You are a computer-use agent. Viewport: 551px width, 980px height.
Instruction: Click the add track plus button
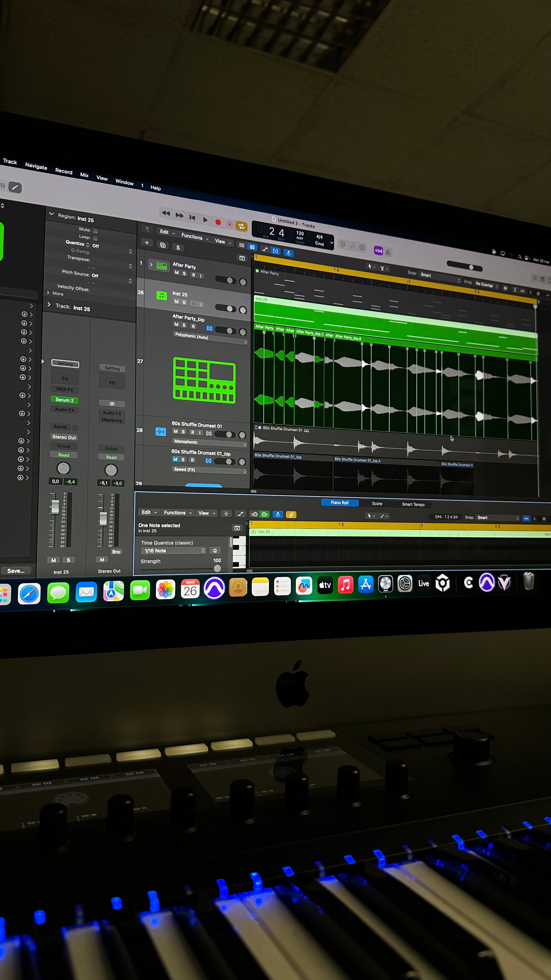(x=147, y=243)
